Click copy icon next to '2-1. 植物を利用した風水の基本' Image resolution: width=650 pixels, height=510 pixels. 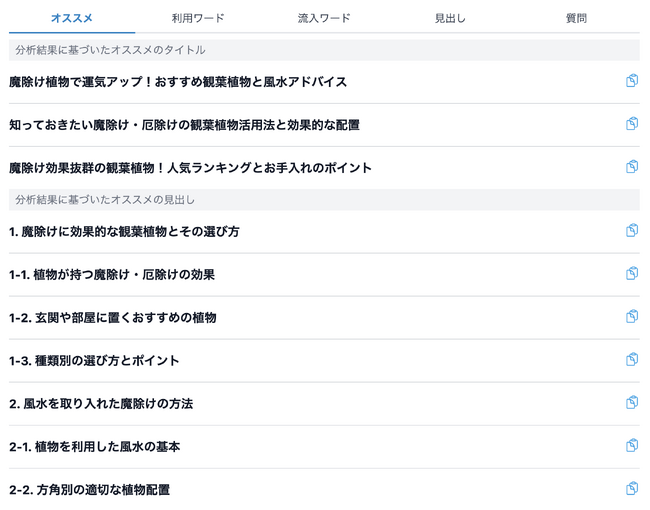tap(631, 446)
